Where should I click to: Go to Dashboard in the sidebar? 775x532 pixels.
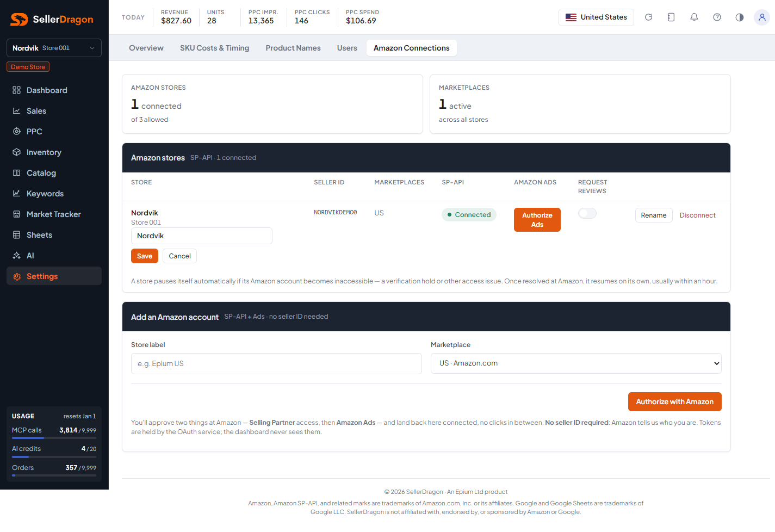pos(54,90)
